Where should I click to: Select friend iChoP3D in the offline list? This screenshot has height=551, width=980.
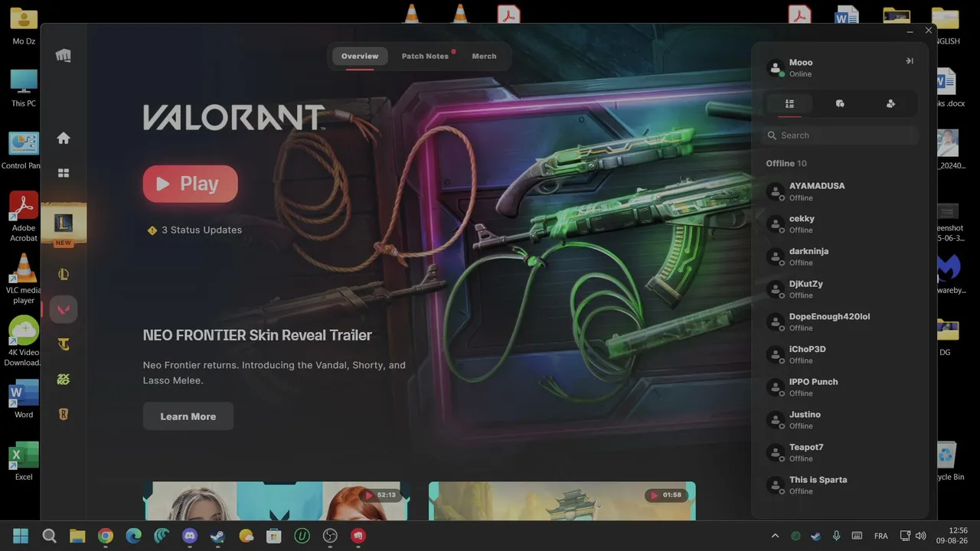click(x=840, y=354)
